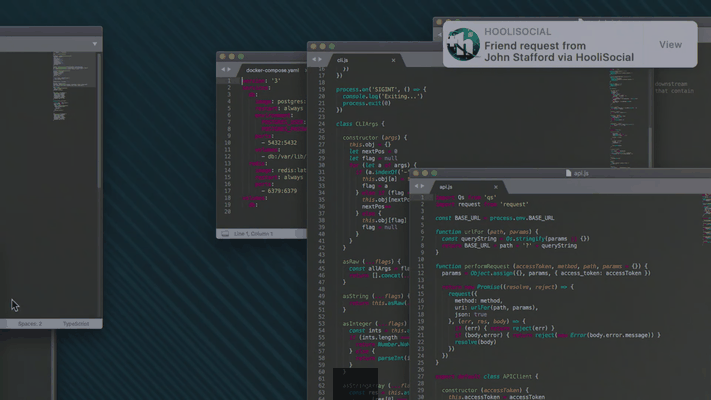Screen dimensions: 711x400
Task: Click 'let nextPos = 0' line
Action: coord(373,151)
